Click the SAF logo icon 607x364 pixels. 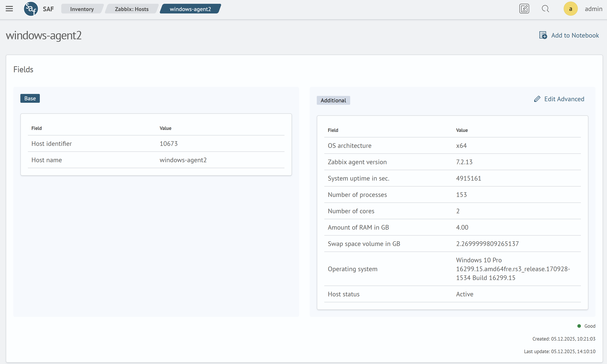31,9
